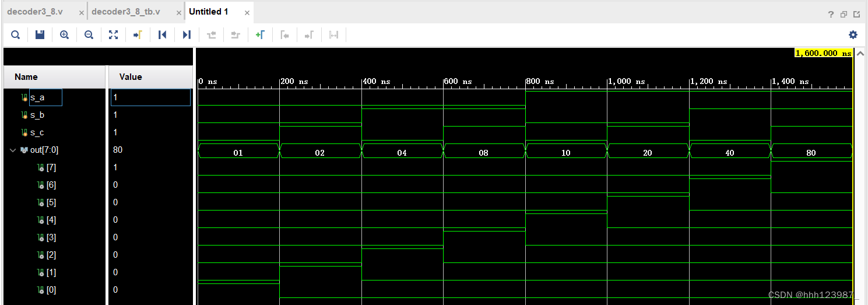Select bit [7] of out bus

51,167
